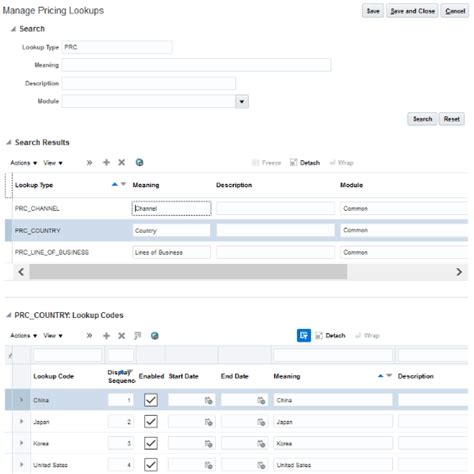Open View menu in Search Results
The height and width of the screenshot is (474, 474).
click(x=53, y=163)
